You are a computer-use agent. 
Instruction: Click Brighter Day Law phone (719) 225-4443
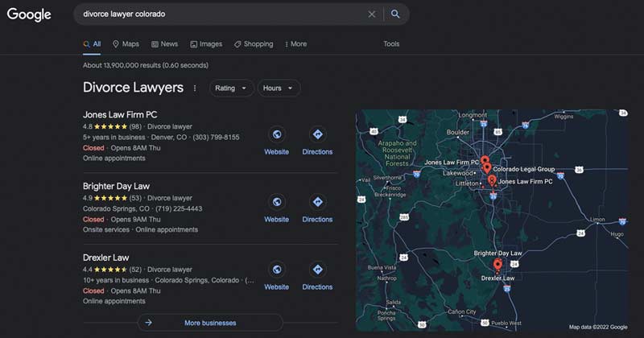pos(179,208)
